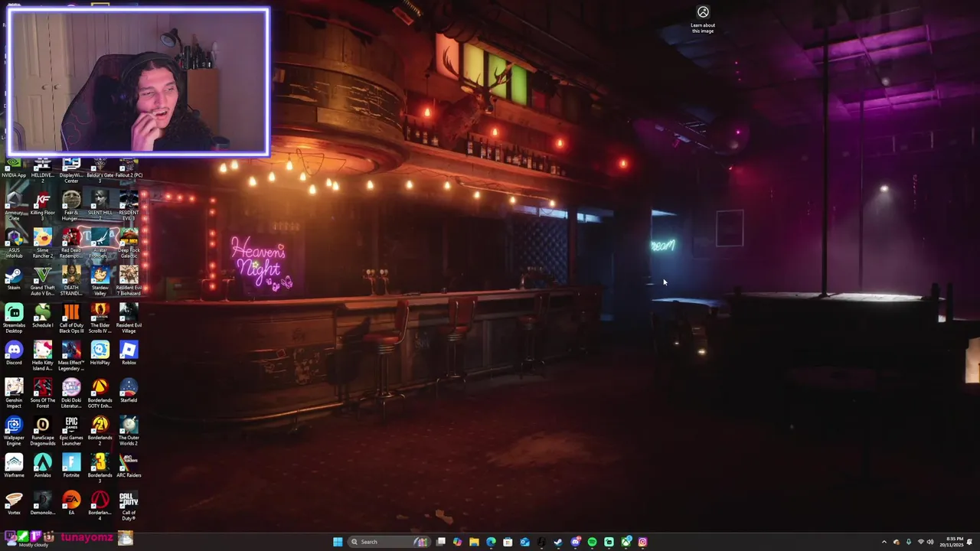Launch Helldivers 2 from the desktop

pos(42,170)
